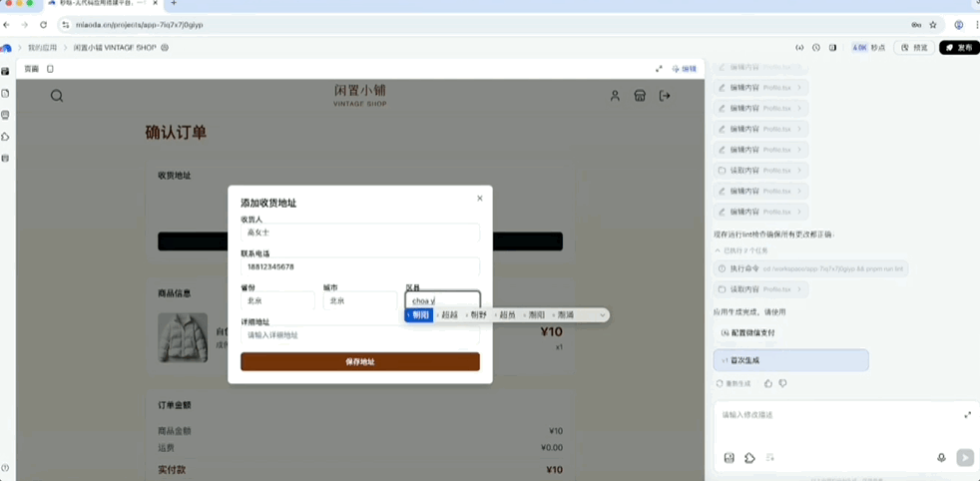Open the user profile icon in shop header
This screenshot has height=481, width=980.
(x=615, y=96)
